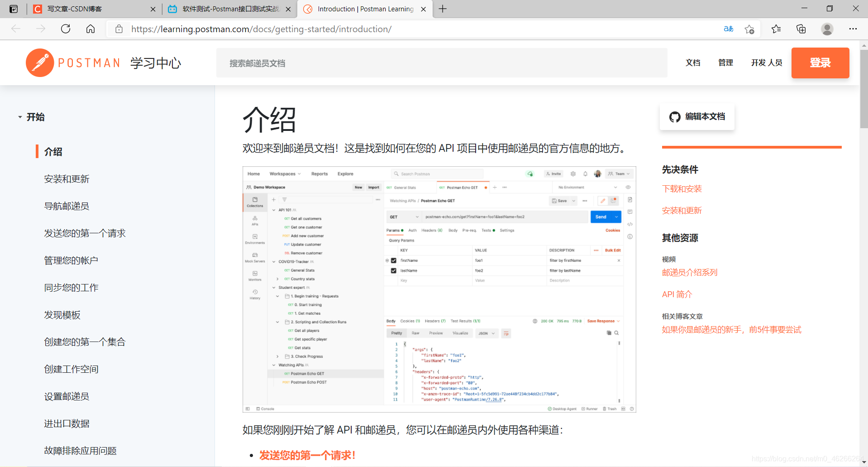This screenshot has height=467, width=868.
Task: Close the 软件测试-Postman tab
Action: click(x=288, y=9)
